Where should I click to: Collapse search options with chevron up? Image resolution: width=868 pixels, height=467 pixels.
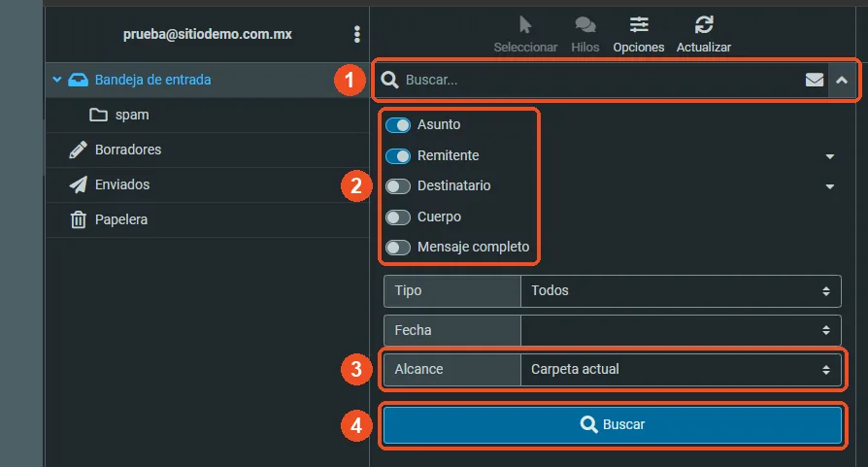[x=842, y=81]
